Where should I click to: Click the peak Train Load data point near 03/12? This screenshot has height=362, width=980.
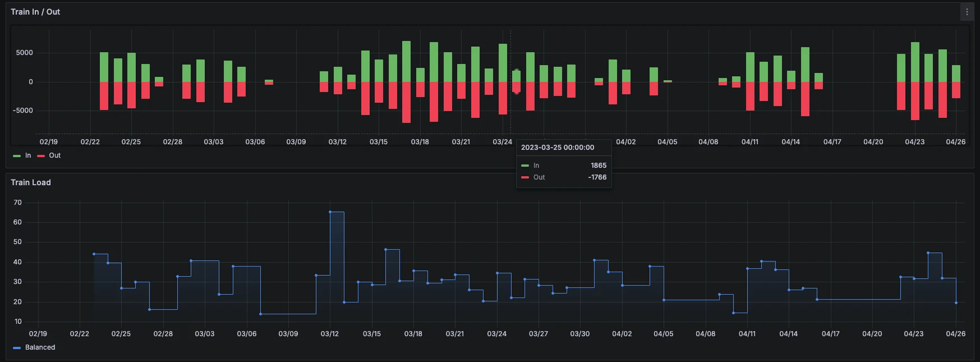coord(330,212)
